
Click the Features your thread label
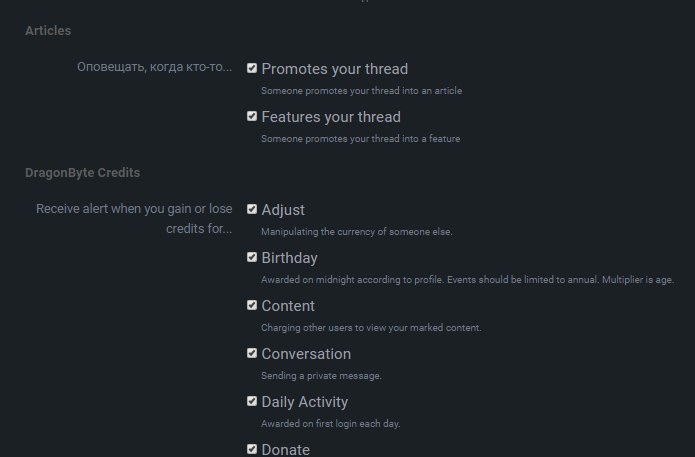tap(331, 117)
